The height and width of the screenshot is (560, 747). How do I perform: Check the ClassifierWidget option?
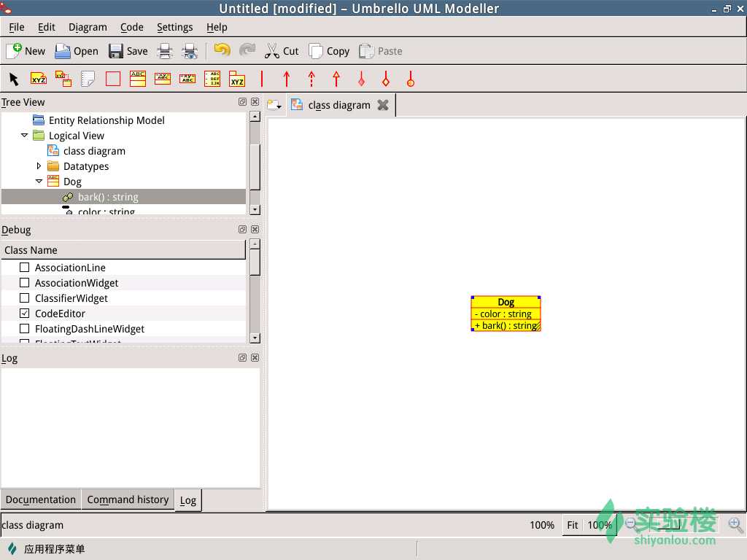24,297
